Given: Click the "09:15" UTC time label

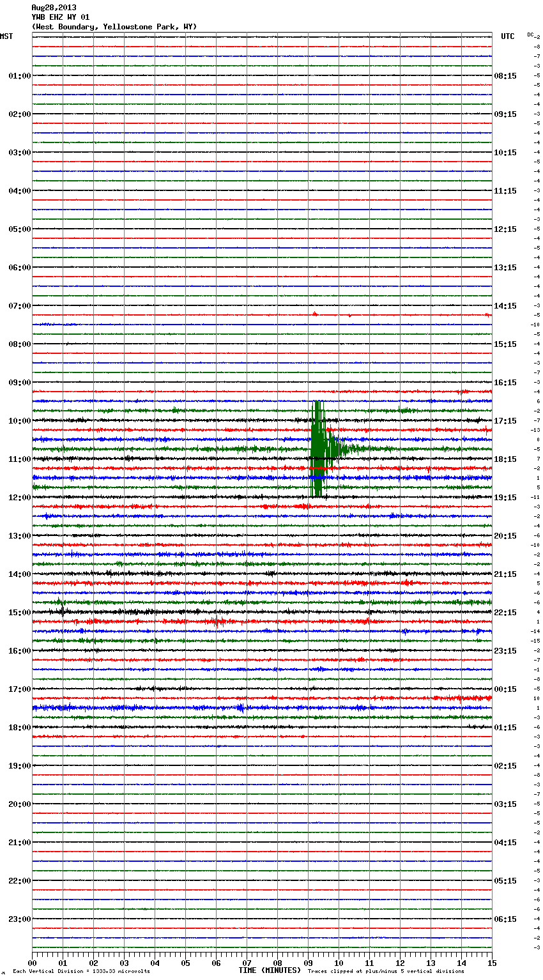Looking at the screenshot, I should click(505, 114).
